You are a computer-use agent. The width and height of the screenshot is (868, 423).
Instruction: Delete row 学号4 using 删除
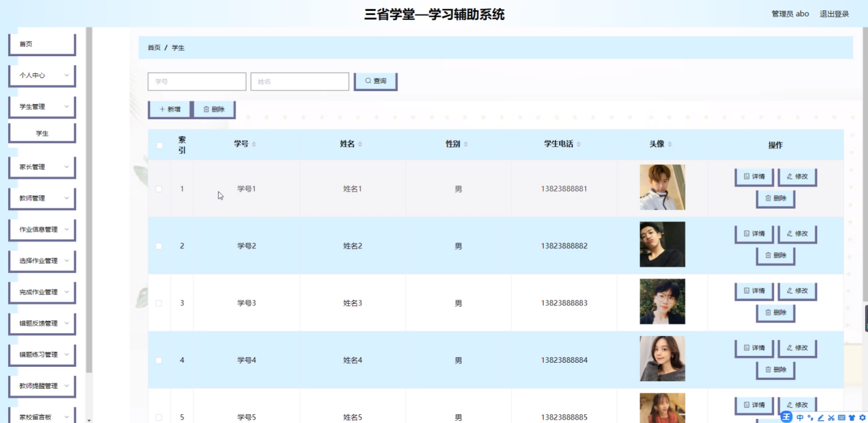(x=776, y=370)
